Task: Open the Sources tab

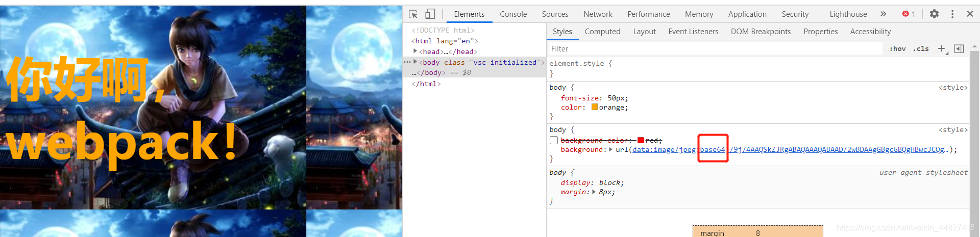Action: pos(555,14)
